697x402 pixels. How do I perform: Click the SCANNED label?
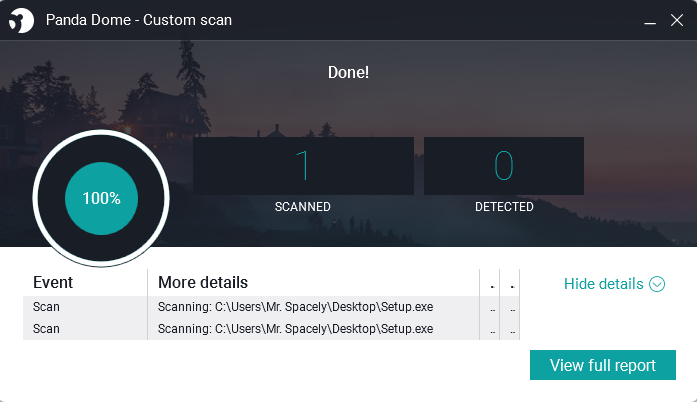(x=303, y=207)
